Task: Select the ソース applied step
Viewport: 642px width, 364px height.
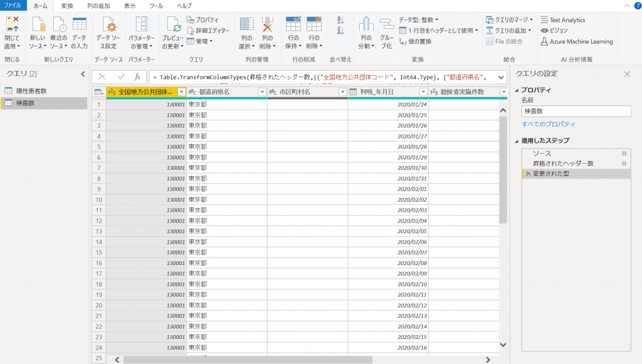Action: (576, 153)
